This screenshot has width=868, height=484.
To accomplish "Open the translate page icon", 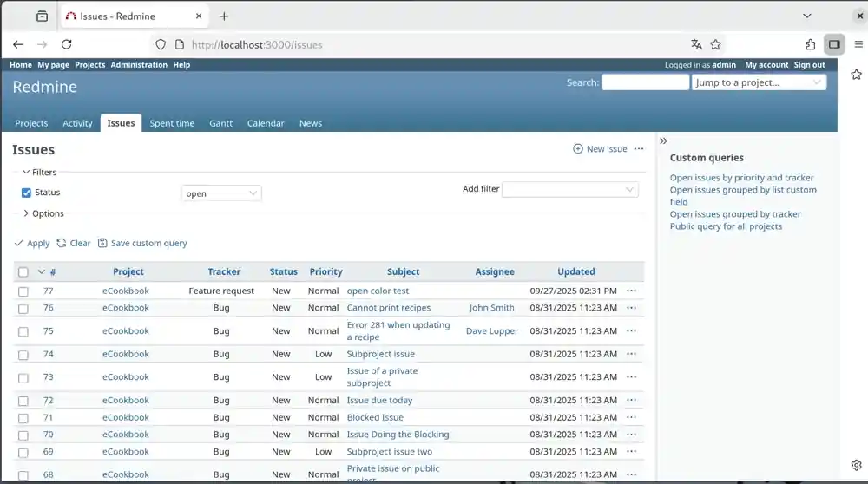I will coord(696,44).
